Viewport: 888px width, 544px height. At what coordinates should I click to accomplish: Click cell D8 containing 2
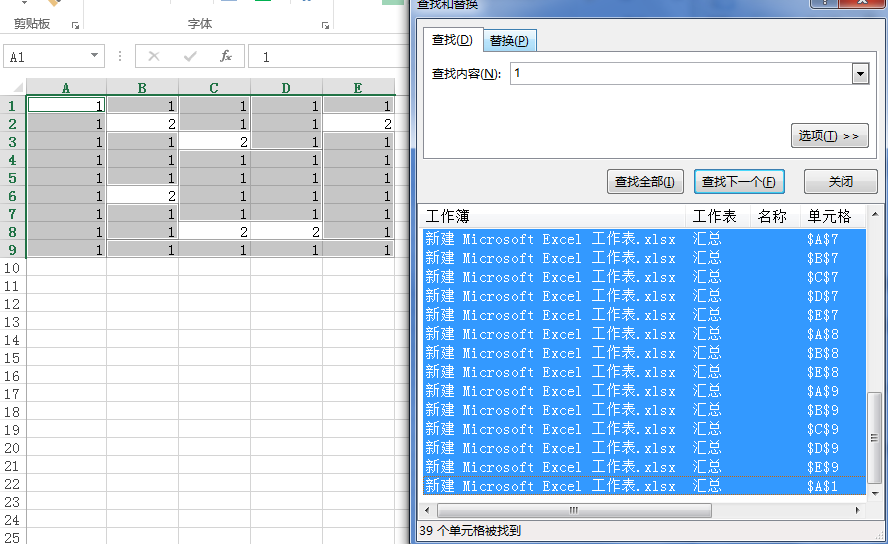(x=286, y=232)
